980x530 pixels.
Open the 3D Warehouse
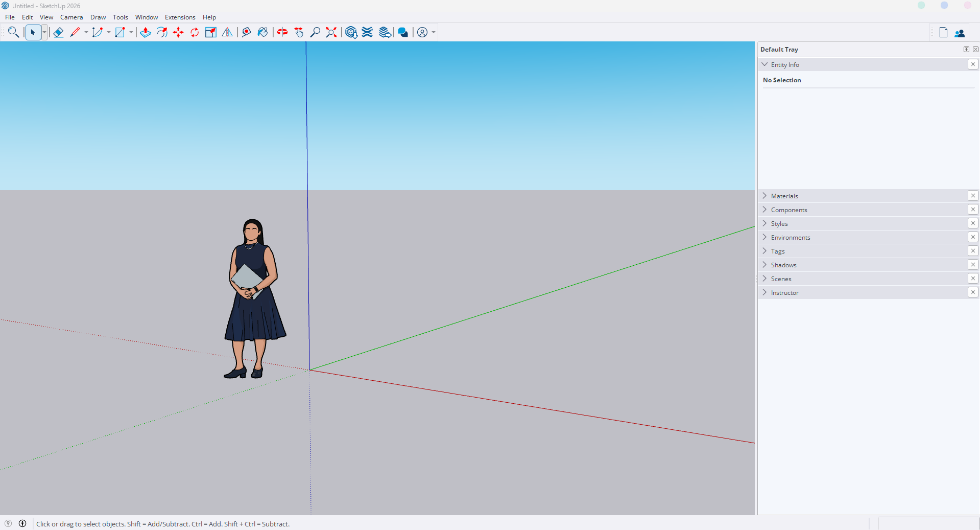[x=351, y=33]
